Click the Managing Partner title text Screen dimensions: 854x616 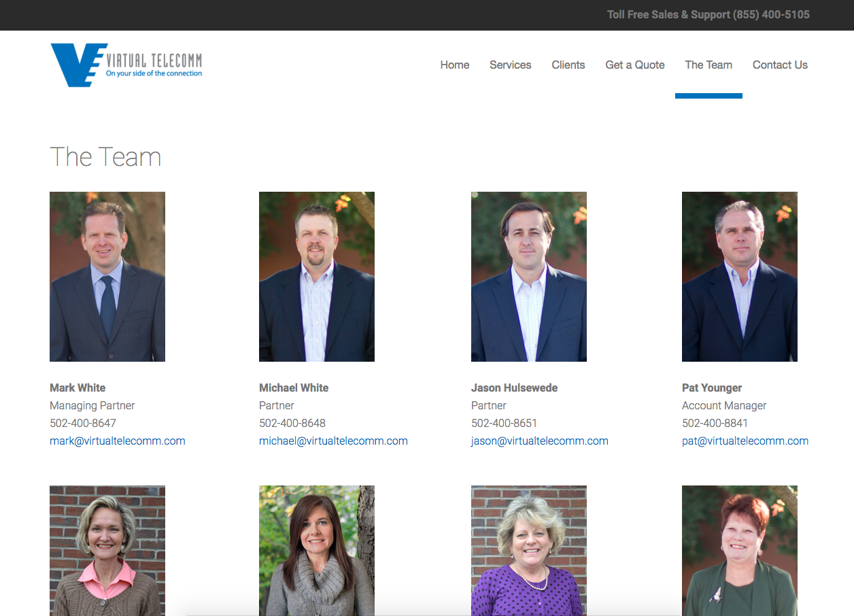click(x=92, y=405)
